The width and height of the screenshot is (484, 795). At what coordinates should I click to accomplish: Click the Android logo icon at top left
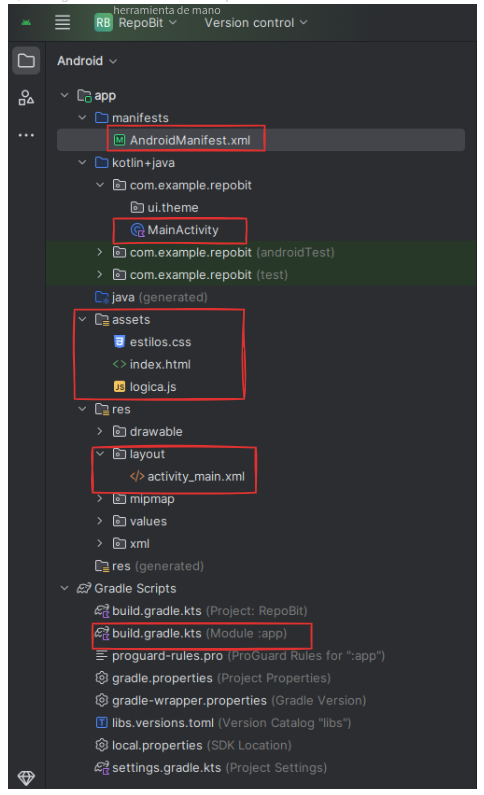(x=26, y=23)
